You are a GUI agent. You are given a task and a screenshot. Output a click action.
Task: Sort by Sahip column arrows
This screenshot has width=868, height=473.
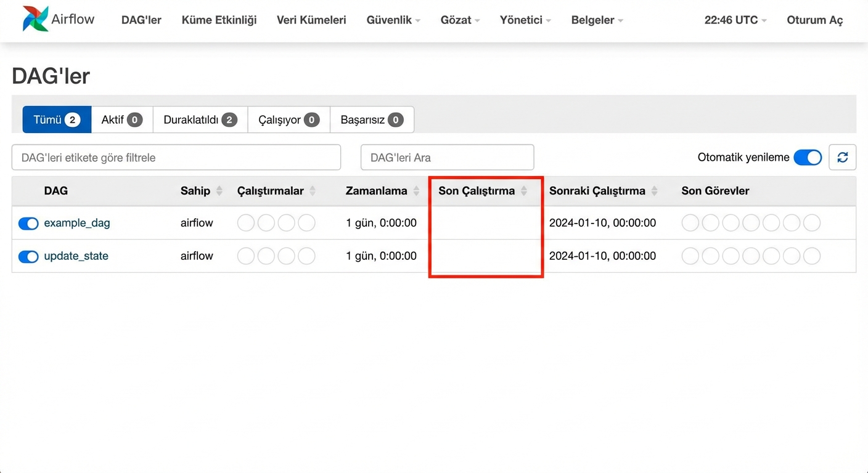click(219, 191)
